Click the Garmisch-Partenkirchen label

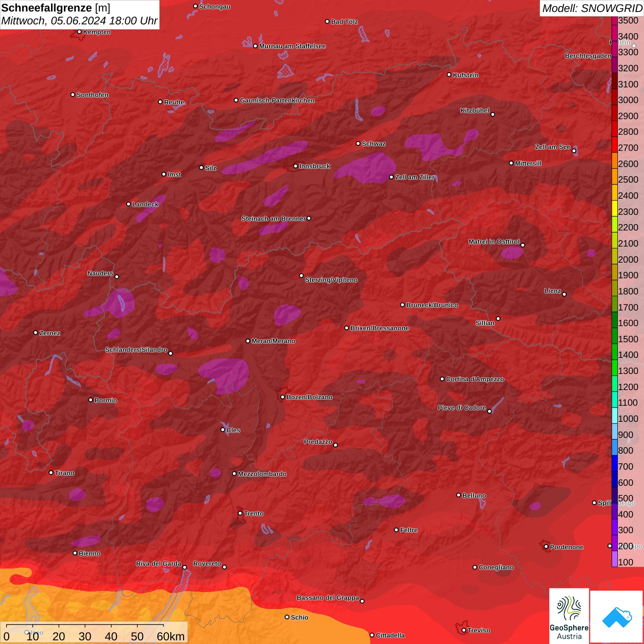tap(277, 100)
